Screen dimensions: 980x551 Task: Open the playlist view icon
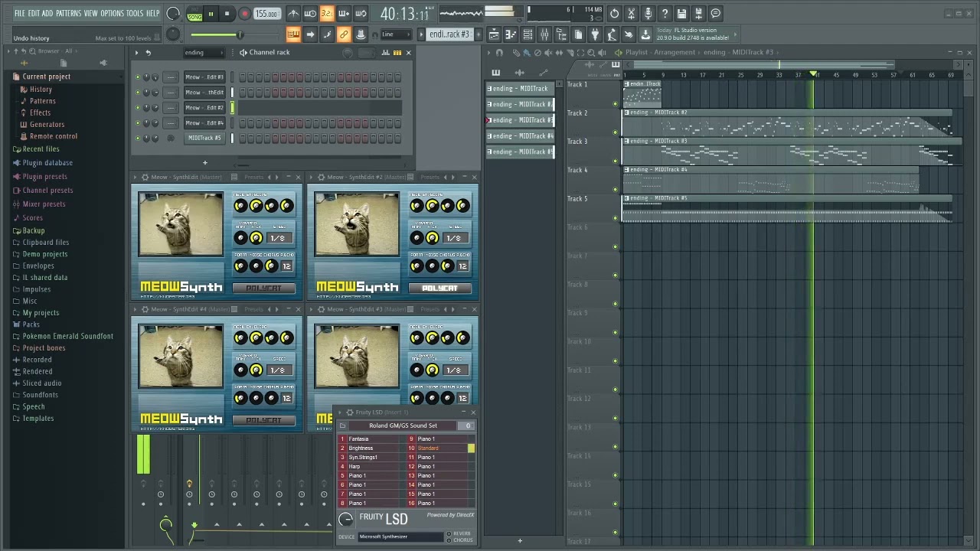pyautogui.click(x=494, y=34)
